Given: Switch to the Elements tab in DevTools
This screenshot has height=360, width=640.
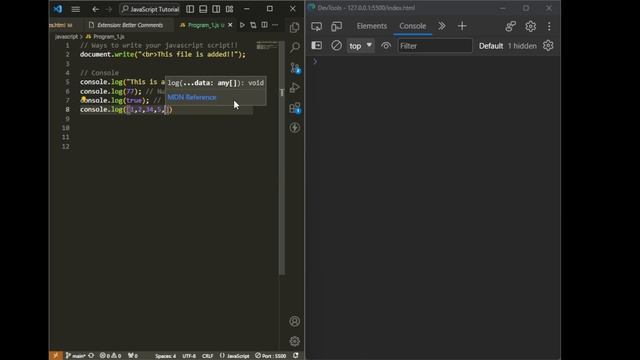Looking at the screenshot, I should pyautogui.click(x=371, y=26).
